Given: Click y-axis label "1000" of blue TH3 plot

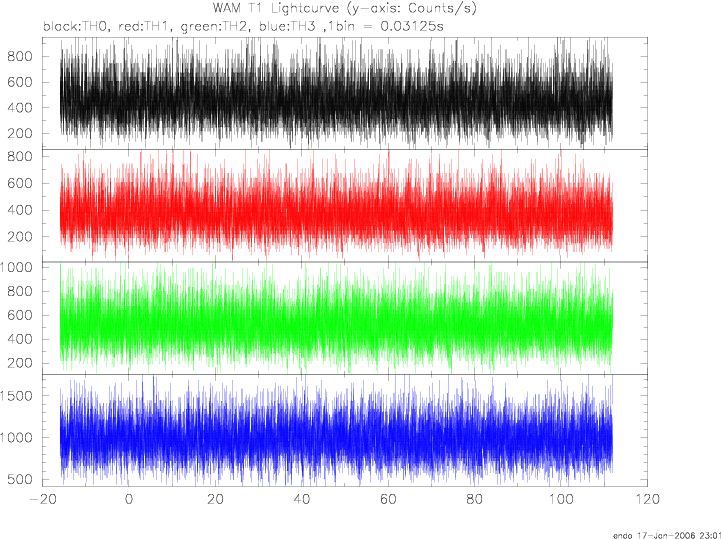Looking at the screenshot, I should point(17,437).
